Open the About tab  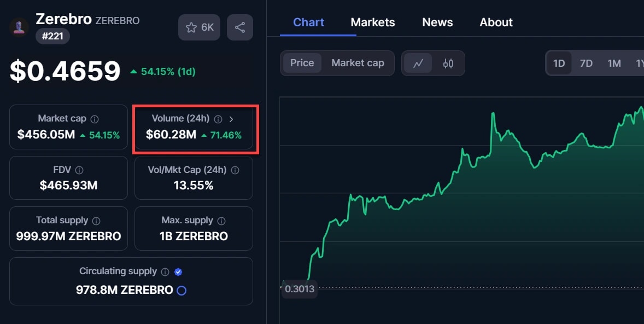coord(496,22)
